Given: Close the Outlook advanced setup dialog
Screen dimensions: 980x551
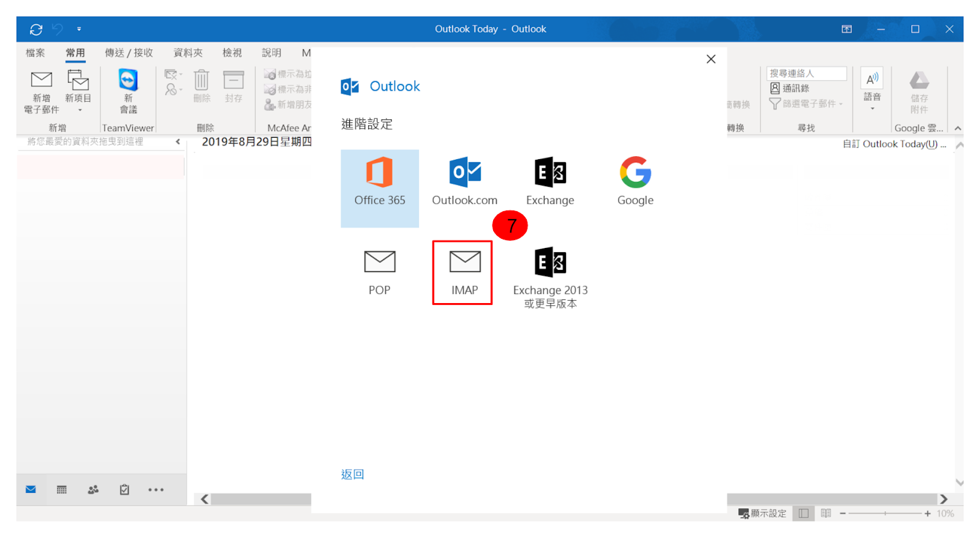Looking at the screenshot, I should [710, 59].
